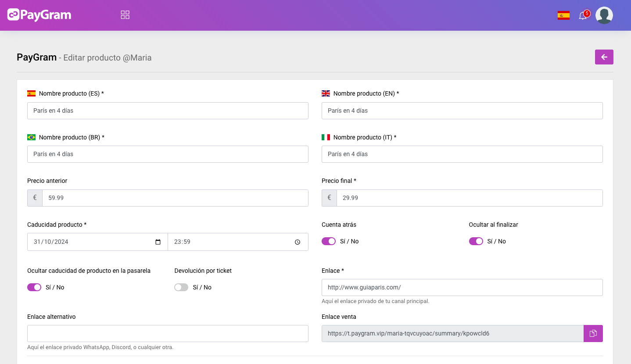This screenshot has width=631, height=364.
Task: Copy the Enlace venta link
Action: pyautogui.click(x=593, y=333)
